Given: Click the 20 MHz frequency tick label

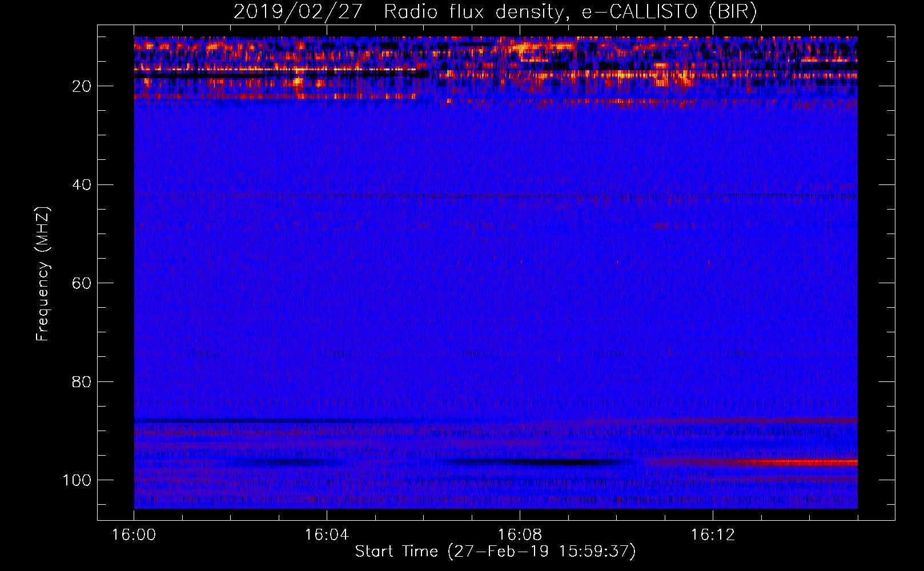Looking at the screenshot, I should click(82, 86).
